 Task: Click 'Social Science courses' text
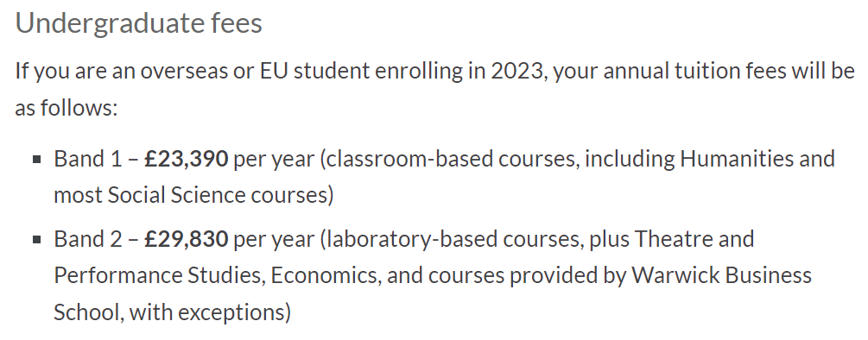coord(219,195)
